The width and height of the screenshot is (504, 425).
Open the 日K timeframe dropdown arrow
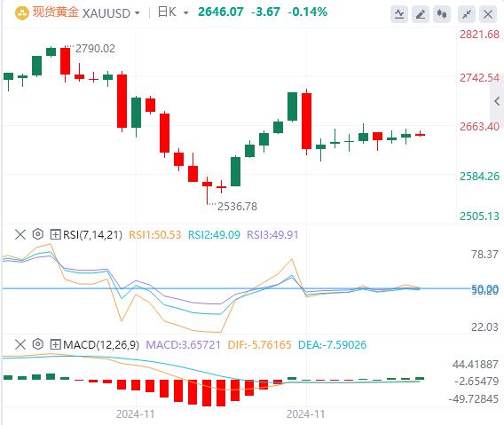pyautogui.click(x=185, y=13)
